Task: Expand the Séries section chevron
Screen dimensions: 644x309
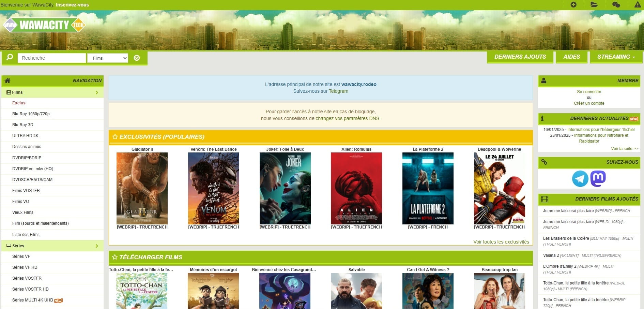Action: (x=97, y=246)
